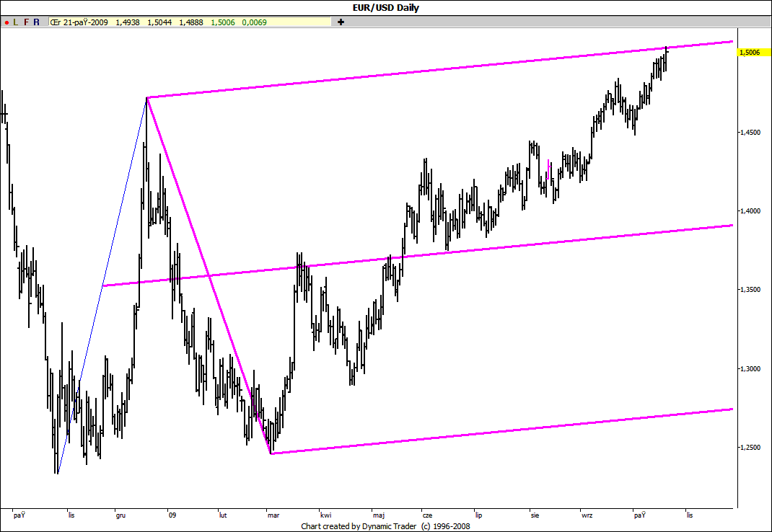This screenshot has width=772, height=532.
Task: Click the 1,4500 price axis label
Action: pyautogui.click(x=750, y=133)
